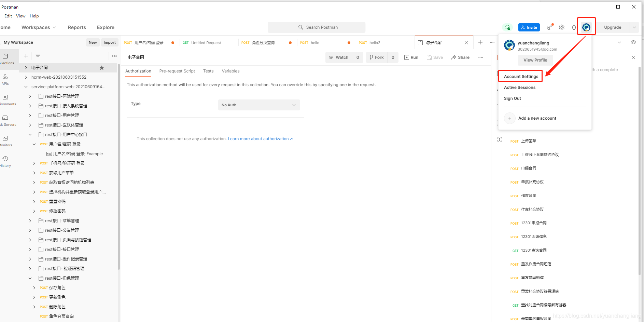Click the collections filter icon
The width and height of the screenshot is (644, 322).
[38, 56]
